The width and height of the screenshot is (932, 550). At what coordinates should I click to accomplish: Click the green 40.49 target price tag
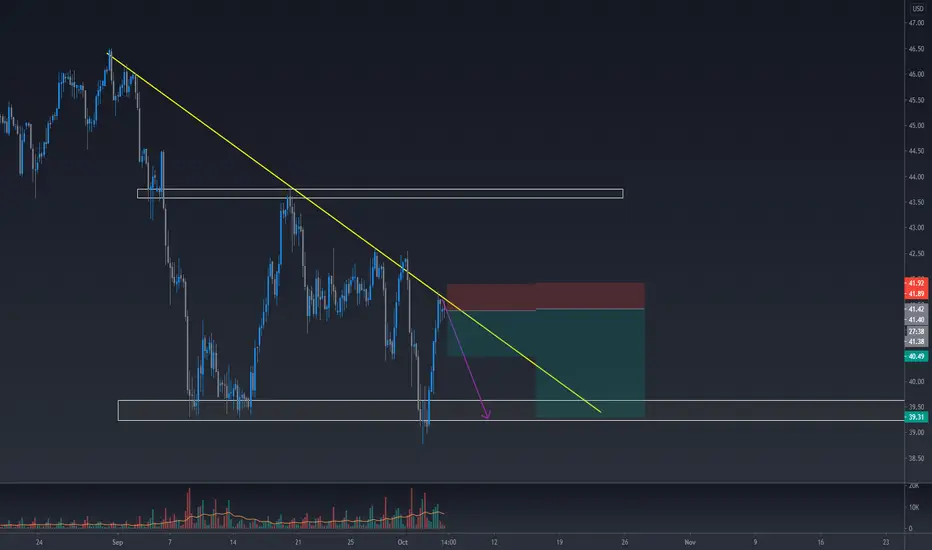[916, 356]
